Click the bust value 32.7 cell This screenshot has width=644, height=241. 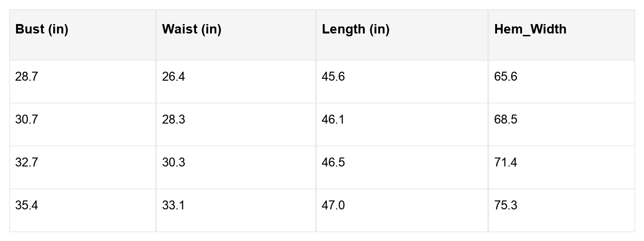pyautogui.click(x=26, y=163)
